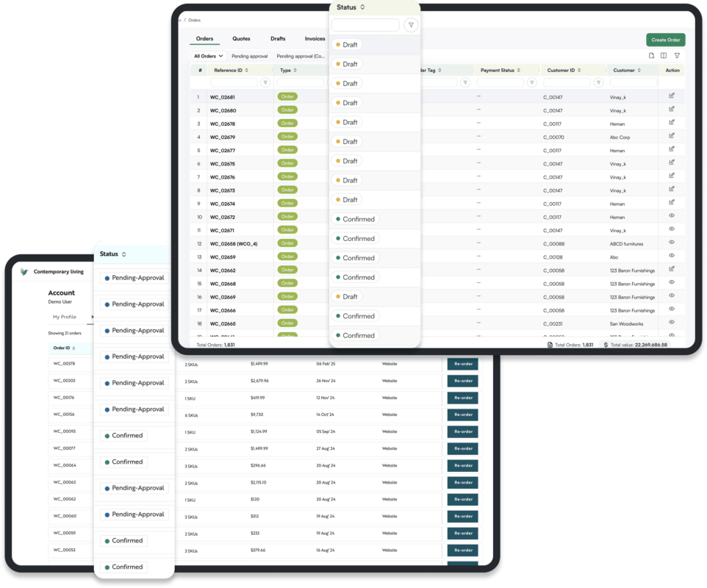
Task: Click the filter icon under Customer ID column
Action: pyautogui.click(x=598, y=83)
